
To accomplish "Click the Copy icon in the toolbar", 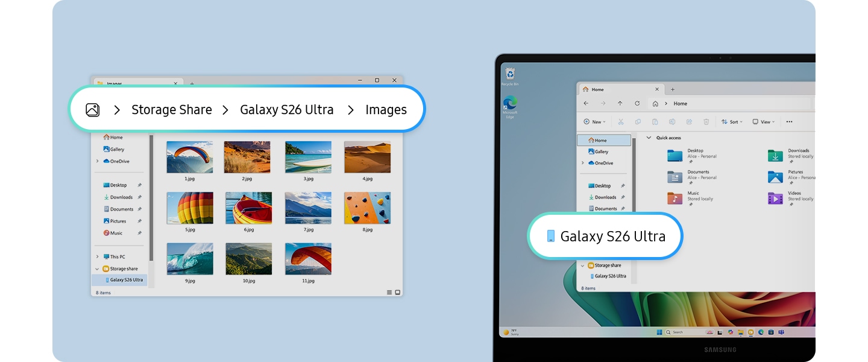I will 638,122.
